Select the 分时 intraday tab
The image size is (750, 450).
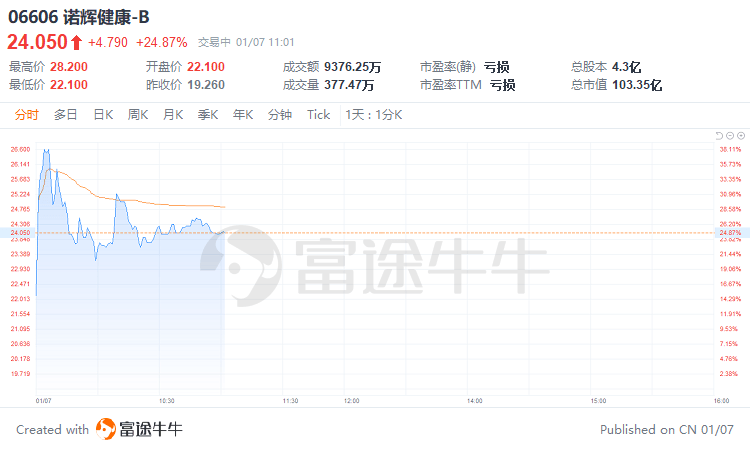pyautogui.click(x=26, y=115)
